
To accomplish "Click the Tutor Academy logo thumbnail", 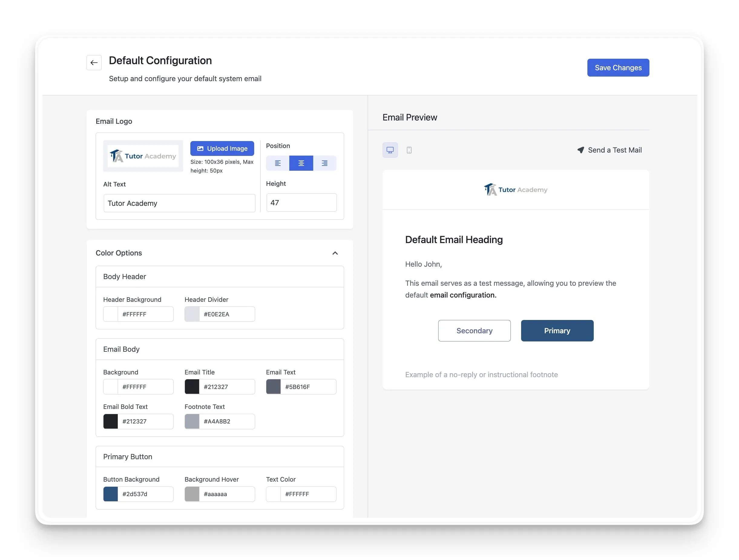I will point(143,156).
